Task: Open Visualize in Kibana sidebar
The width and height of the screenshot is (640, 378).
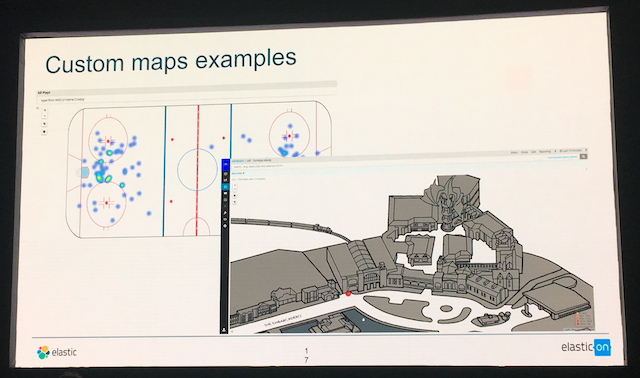Action: click(x=225, y=180)
